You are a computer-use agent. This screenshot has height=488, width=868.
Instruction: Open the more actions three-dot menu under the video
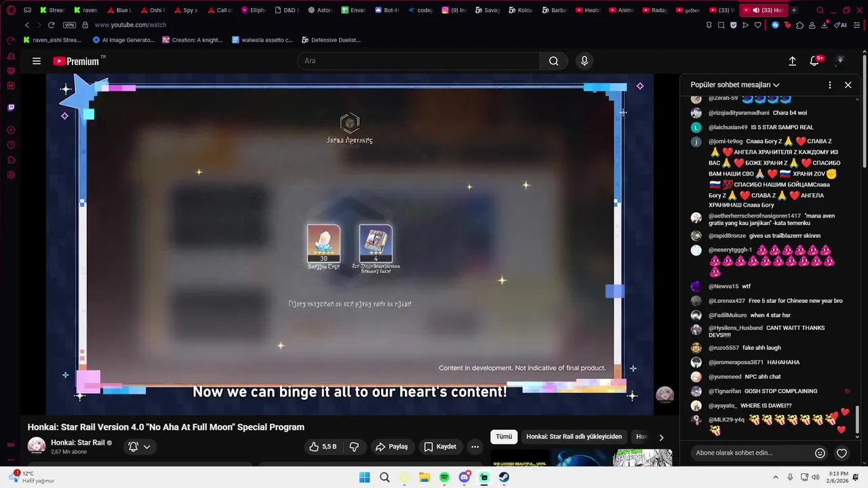pyautogui.click(x=475, y=447)
